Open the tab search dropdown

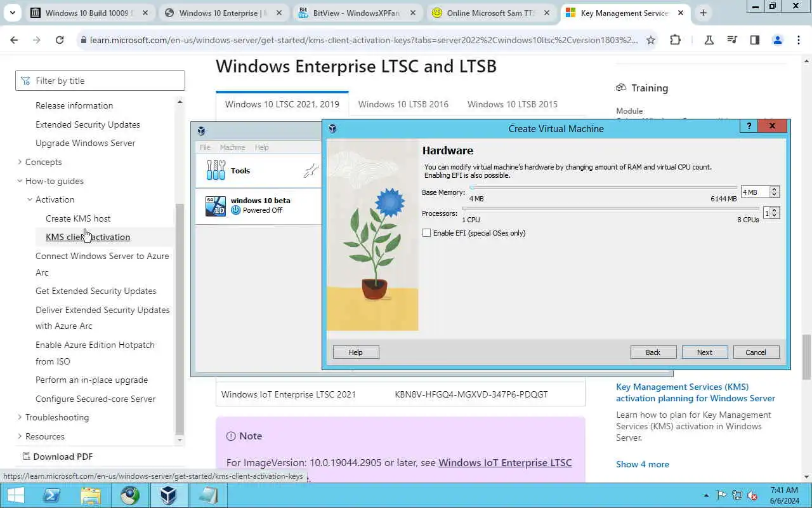pos(12,13)
